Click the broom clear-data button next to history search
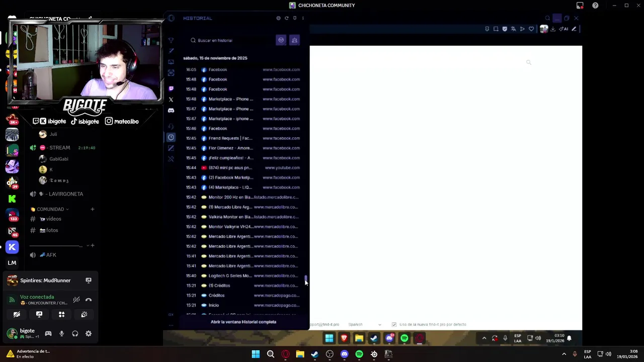Screen dimensions: 644x362 pos(295,40)
